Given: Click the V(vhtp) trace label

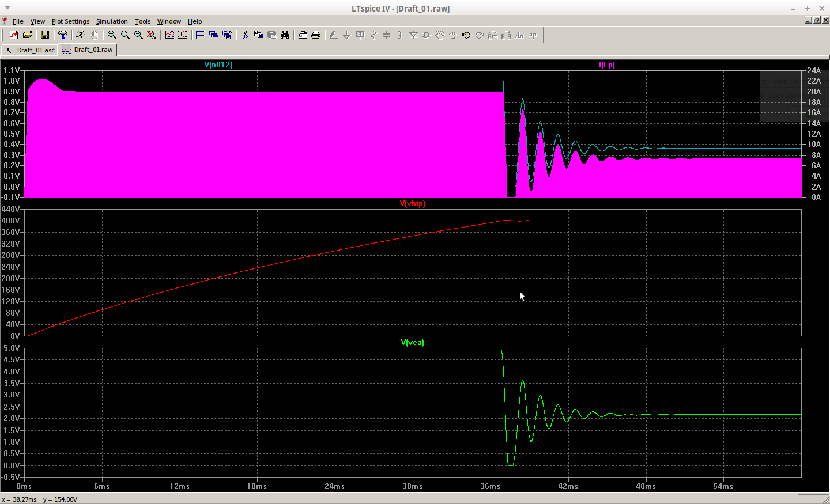Looking at the screenshot, I should click(x=413, y=203).
